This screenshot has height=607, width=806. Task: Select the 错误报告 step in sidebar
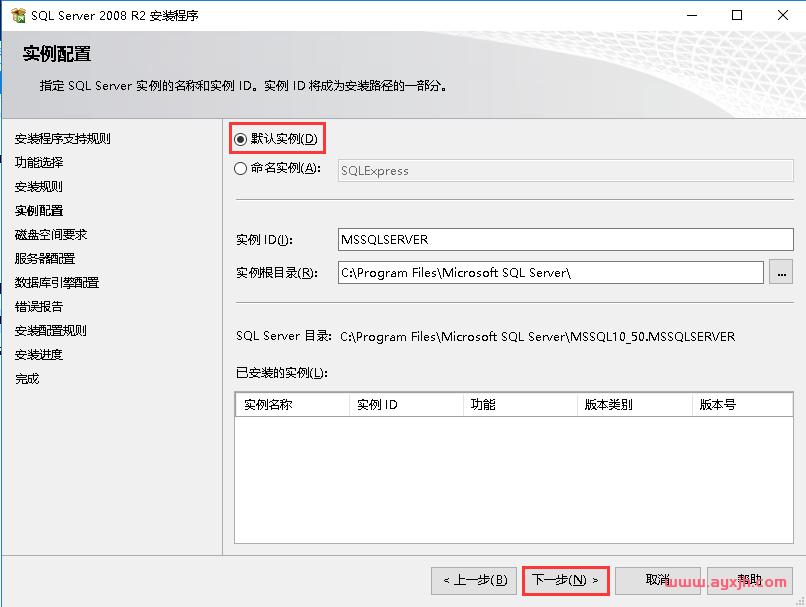coord(39,307)
